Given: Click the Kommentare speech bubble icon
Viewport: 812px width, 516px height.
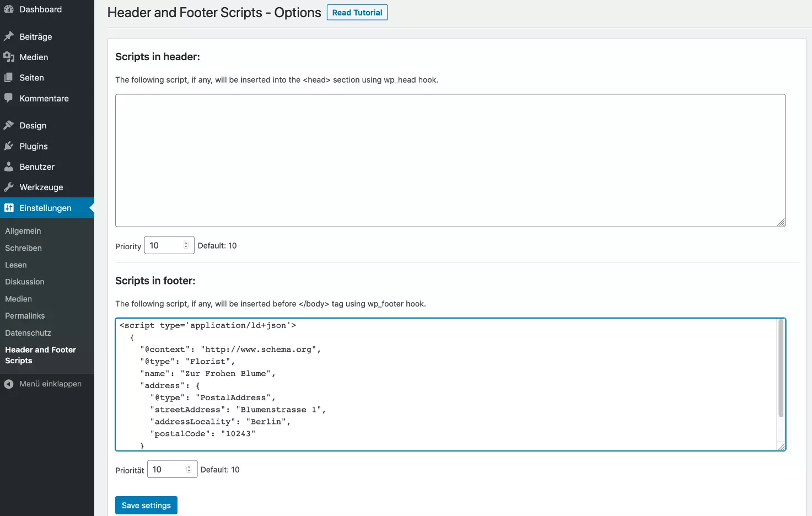Looking at the screenshot, I should [9, 98].
